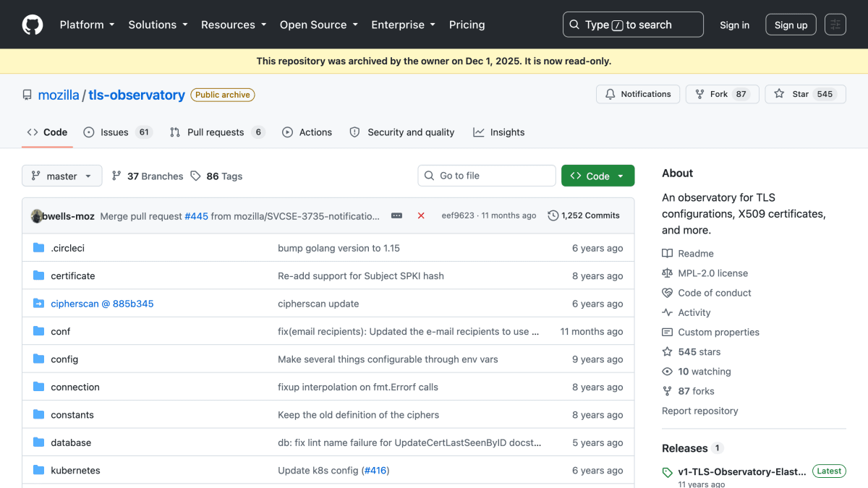
Task: Open the Platform dropdown menu
Action: [87, 25]
